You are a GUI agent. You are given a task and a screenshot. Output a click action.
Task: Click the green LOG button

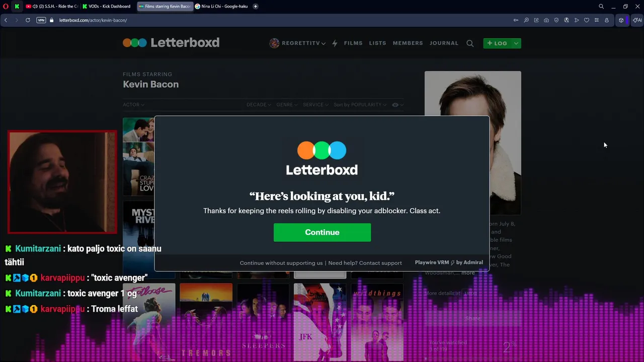(497, 43)
